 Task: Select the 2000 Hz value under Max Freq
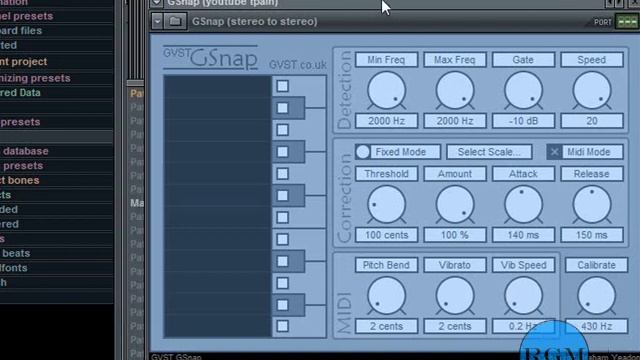(x=455, y=121)
